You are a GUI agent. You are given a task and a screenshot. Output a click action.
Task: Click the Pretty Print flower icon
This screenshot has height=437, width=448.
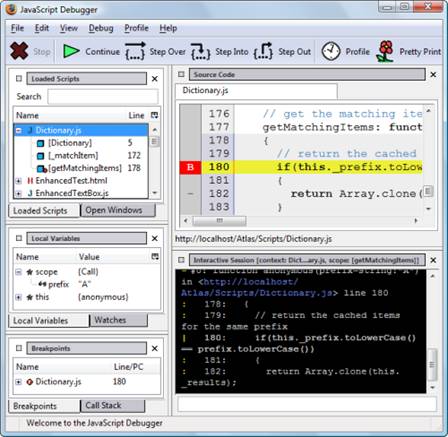[x=385, y=51]
